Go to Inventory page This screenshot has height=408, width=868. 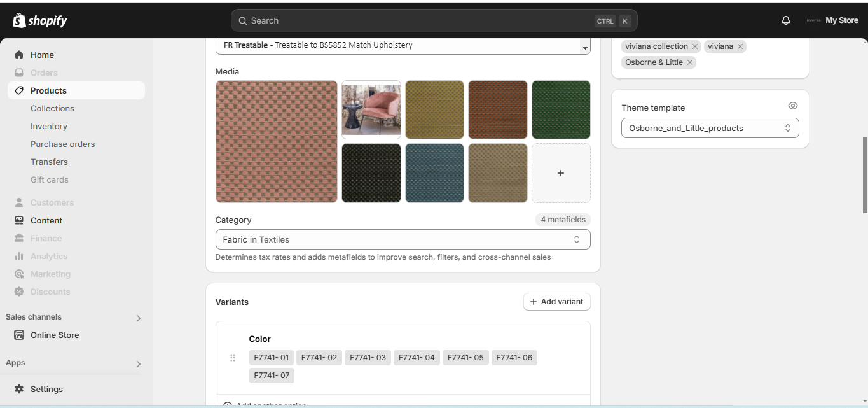49,126
